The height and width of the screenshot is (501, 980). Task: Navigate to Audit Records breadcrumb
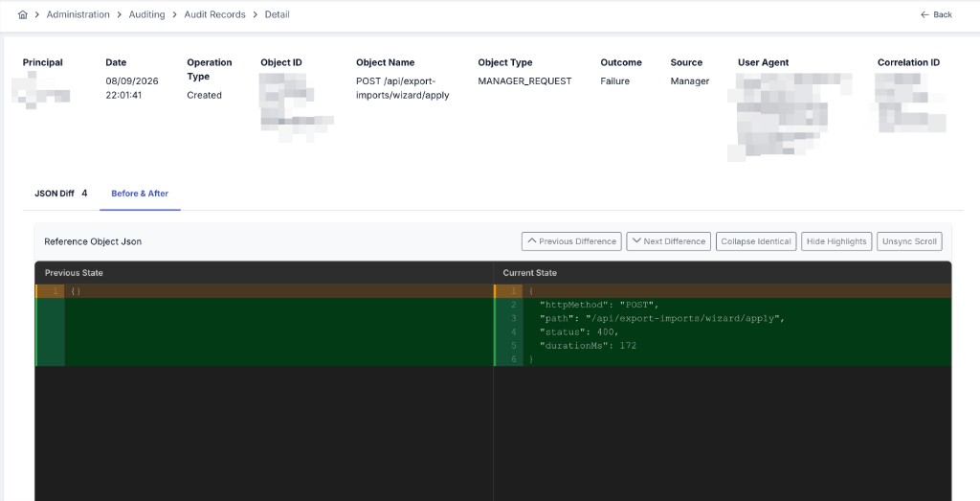coord(214,14)
